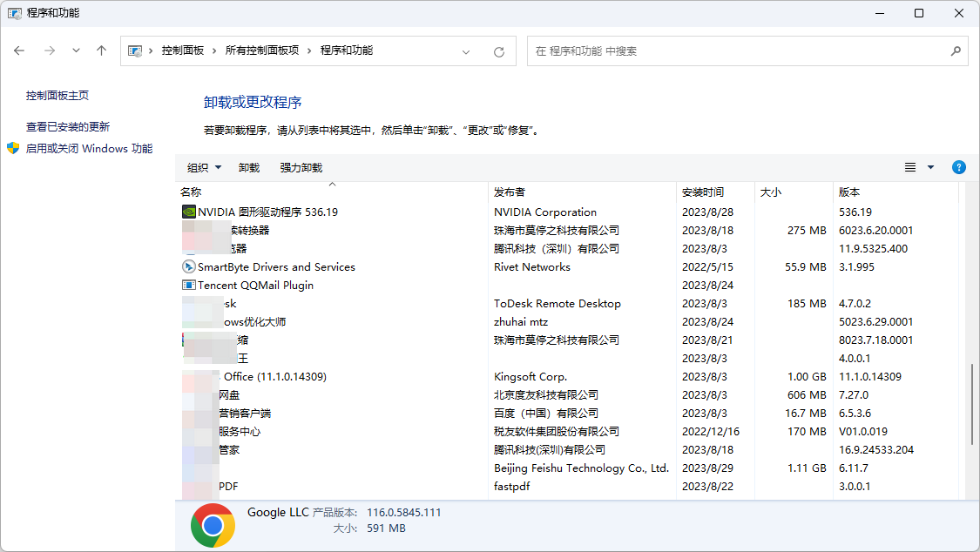980x552 pixels.
Task: Click publisher NVIDIA Corporation
Action: (x=545, y=212)
